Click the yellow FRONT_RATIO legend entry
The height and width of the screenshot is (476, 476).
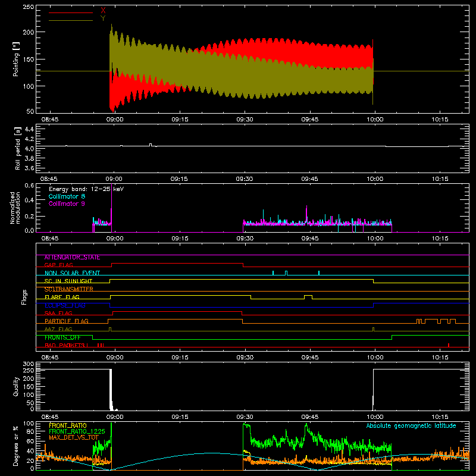click(x=68, y=425)
